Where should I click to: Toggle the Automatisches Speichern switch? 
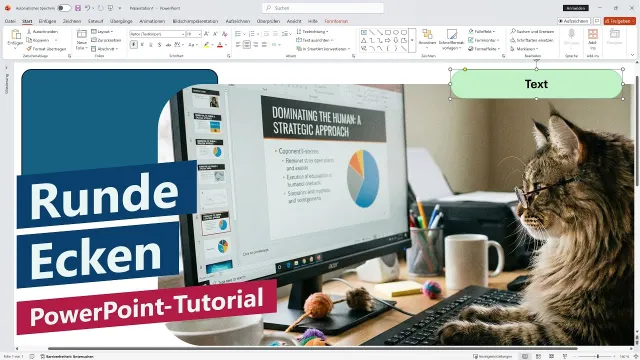[x=64, y=8]
